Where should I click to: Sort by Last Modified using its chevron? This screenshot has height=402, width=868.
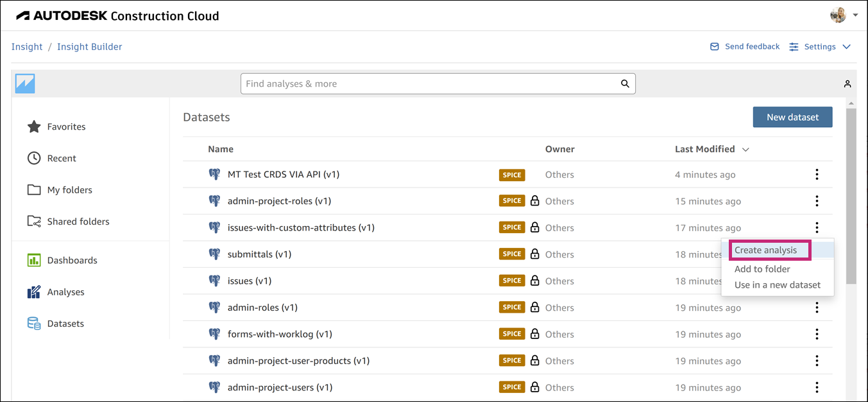(x=745, y=149)
